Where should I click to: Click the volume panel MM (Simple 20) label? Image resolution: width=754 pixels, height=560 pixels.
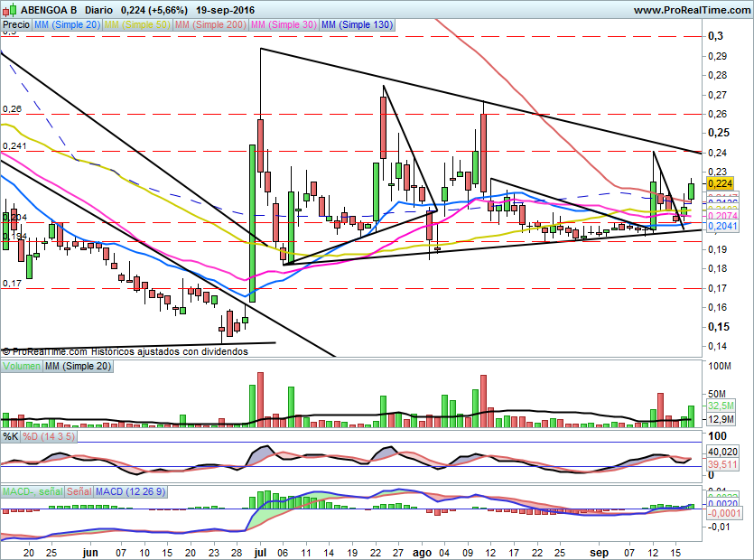79,366
